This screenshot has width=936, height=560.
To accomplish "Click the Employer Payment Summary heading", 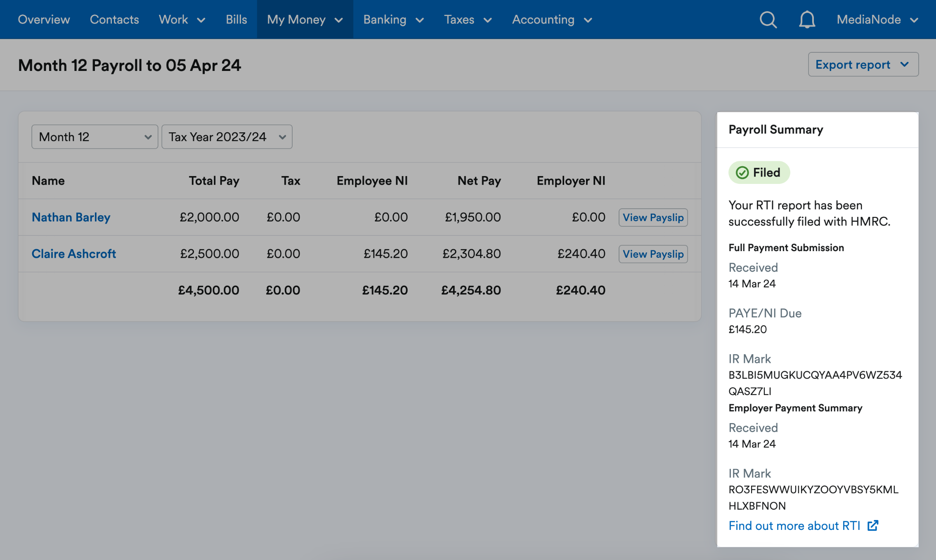I will pos(795,408).
